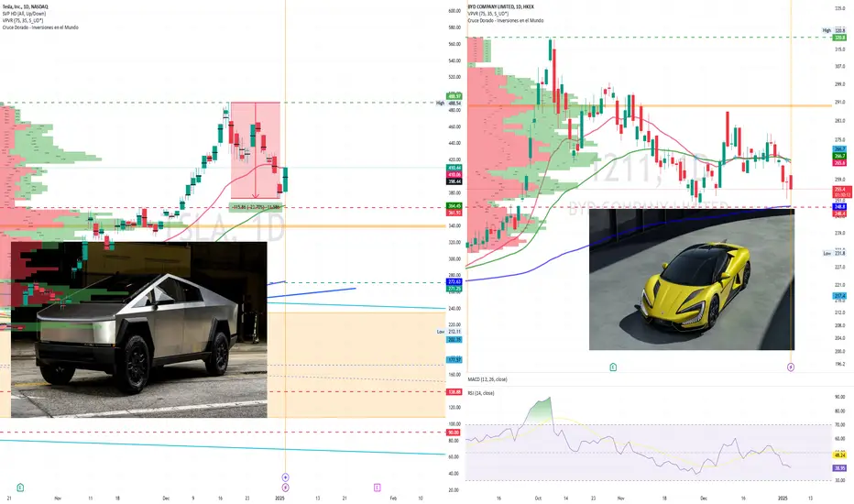Click the black 398.44 price tag
The image size is (854, 504).
[454, 181]
